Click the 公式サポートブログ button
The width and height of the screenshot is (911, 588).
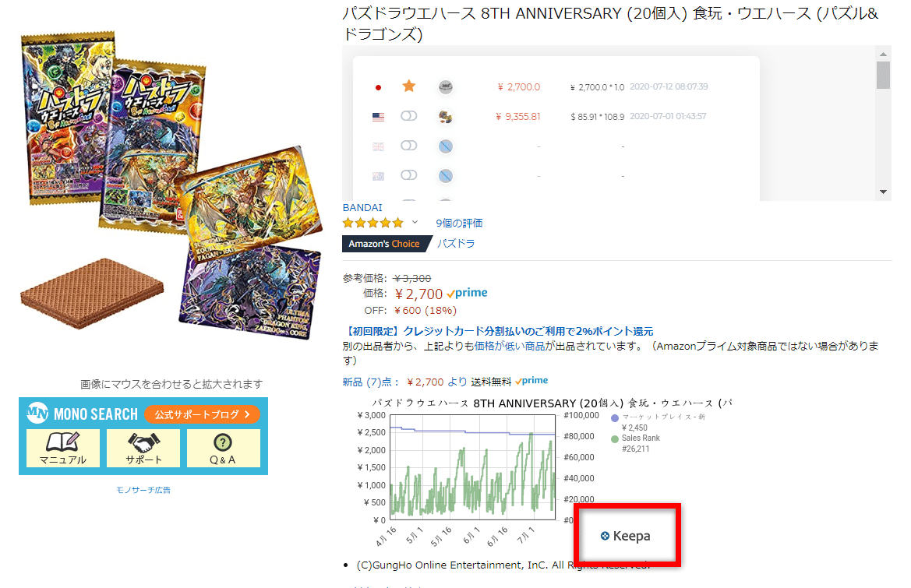202,414
